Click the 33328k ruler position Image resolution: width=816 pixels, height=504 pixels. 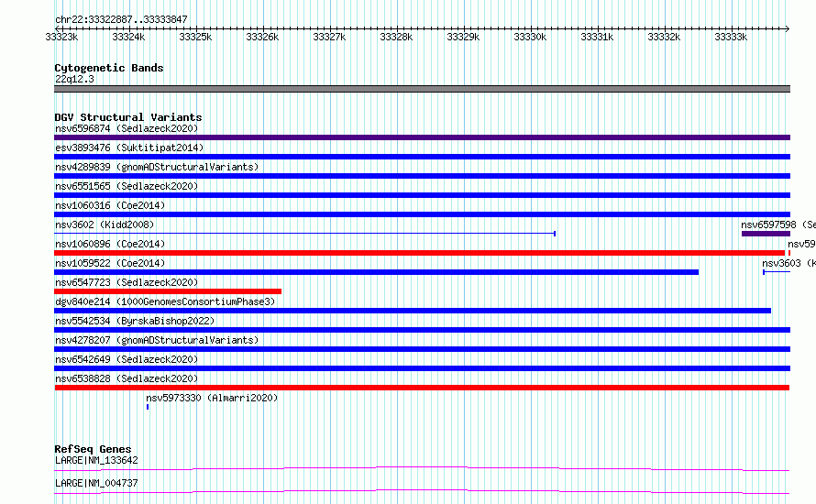click(396, 37)
